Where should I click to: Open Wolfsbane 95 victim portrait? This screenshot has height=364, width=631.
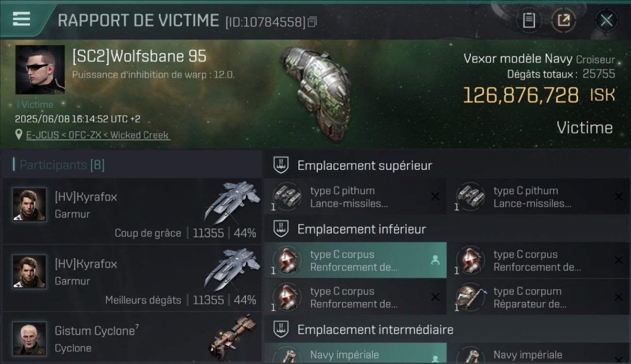(x=40, y=70)
